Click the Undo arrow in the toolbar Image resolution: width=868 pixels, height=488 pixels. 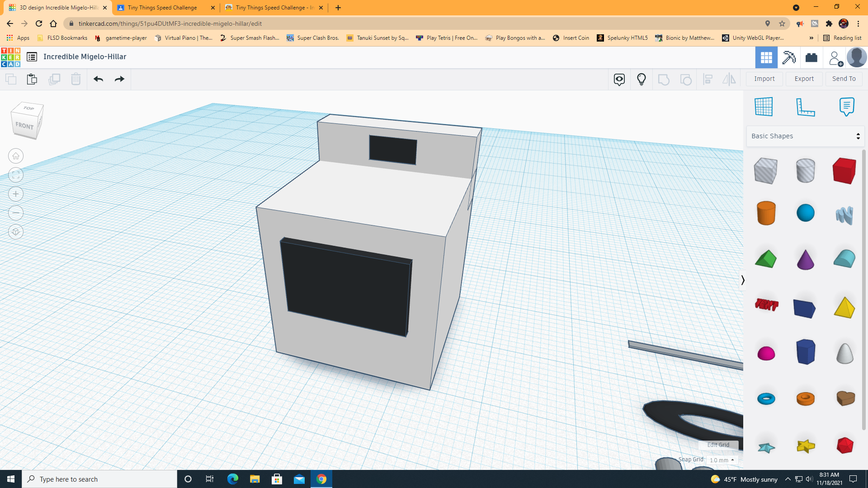98,79
